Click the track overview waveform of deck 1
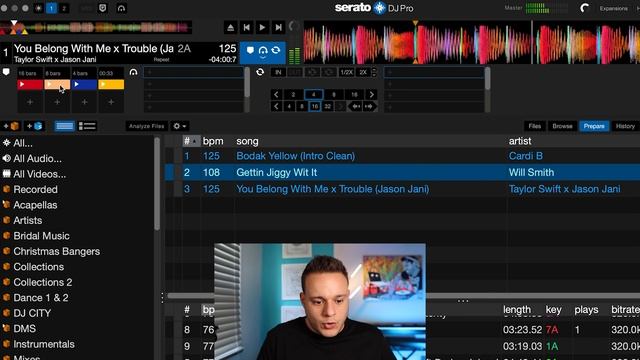This screenshot has width=640, height=360. [x=96, y=28]
